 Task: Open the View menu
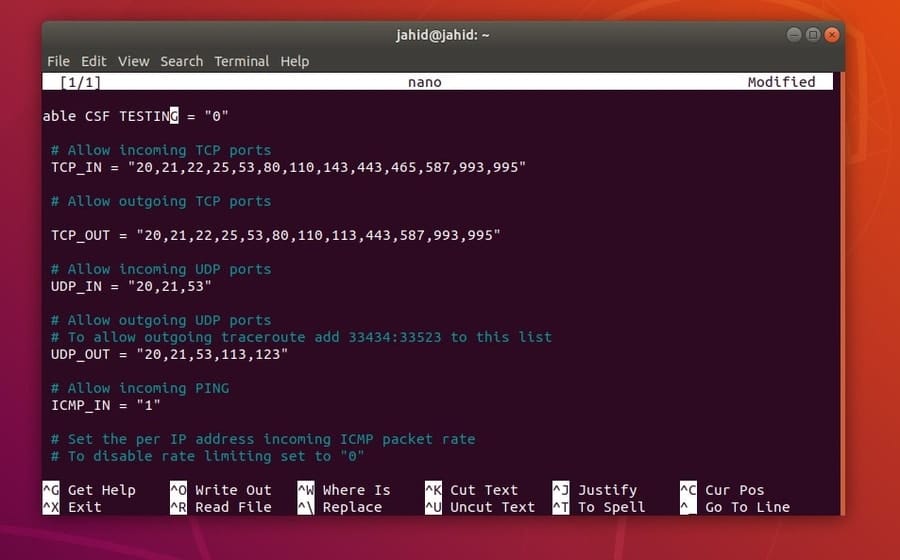134,61
